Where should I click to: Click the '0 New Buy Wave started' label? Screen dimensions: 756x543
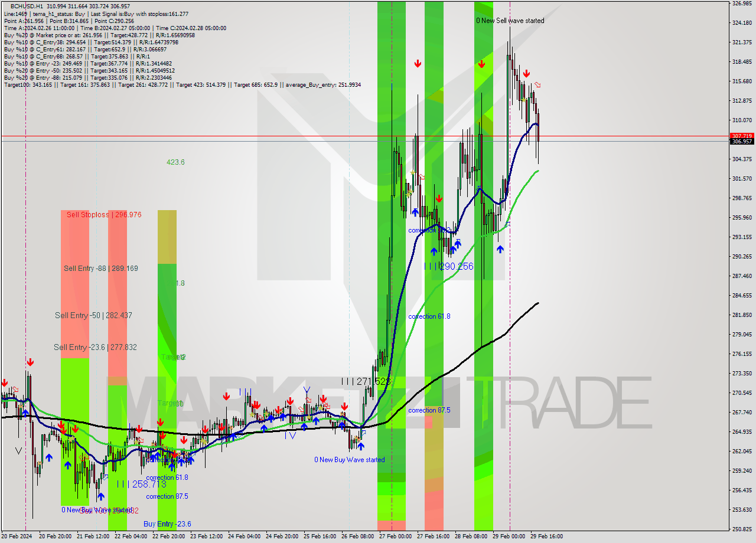(349, 460)
